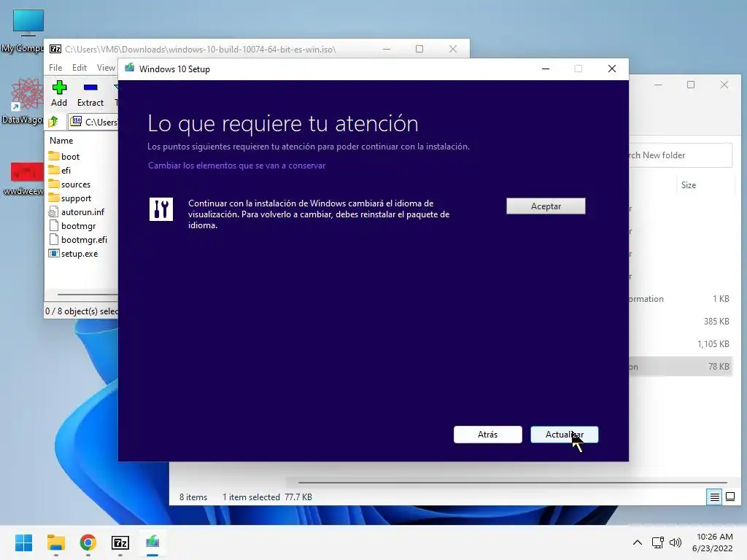Viewport: 747px width, 560px height.
Task: Click the setup.exe file icon
Action: pyautogui.click(x=54, y=253)
